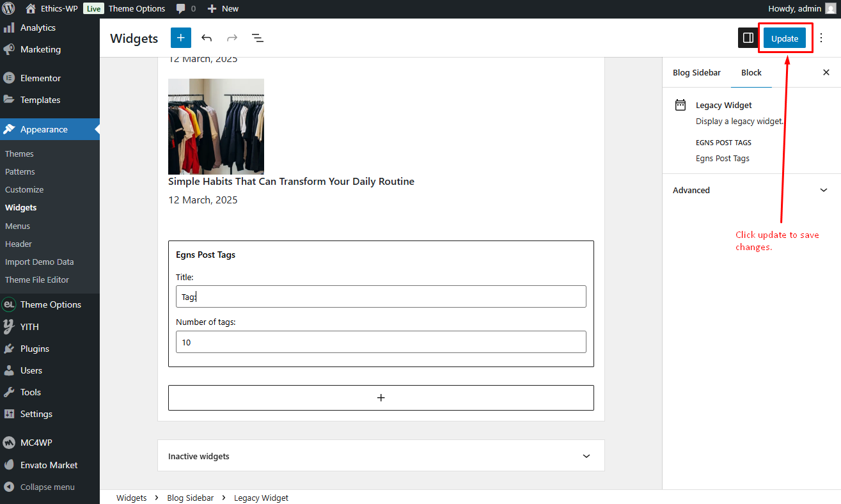Select the Widgets submenu item
Screen dimensions: 841x504
(x=21, y=207)
